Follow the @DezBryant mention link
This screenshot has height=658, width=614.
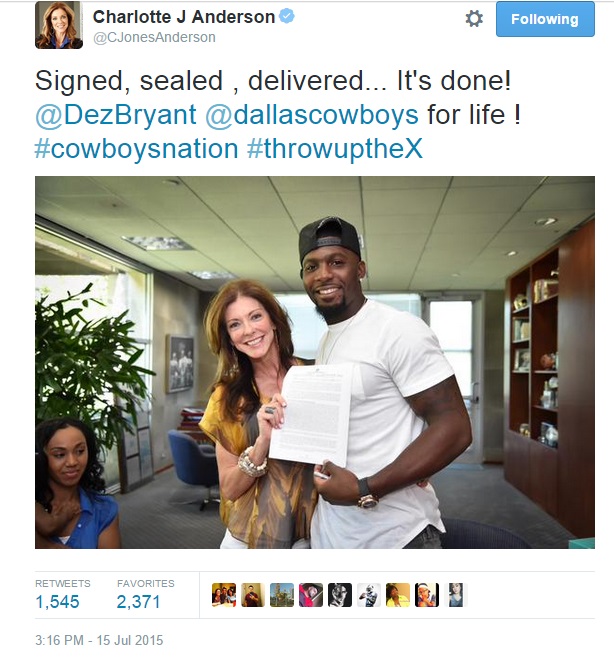(x=116, y=115)
